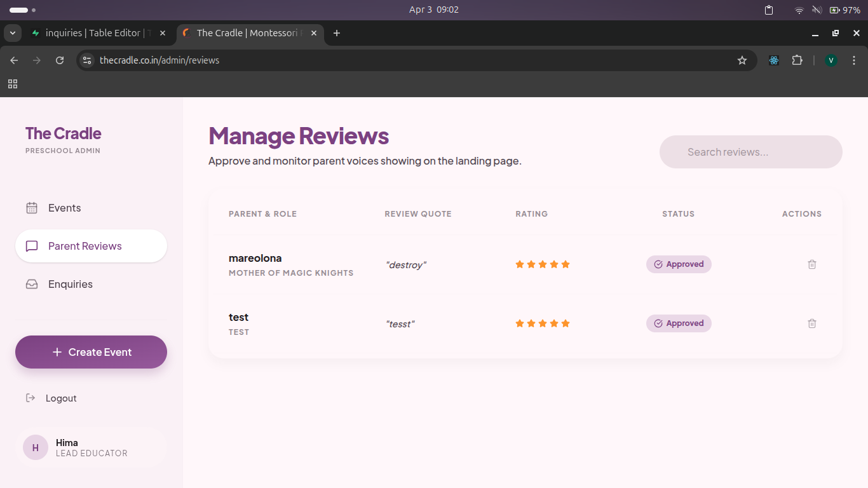Image resolution: width=868 pixels, height=488 pixels.
Task: Open the Chrome profile avatar V
Action: (x=831, y=60)
